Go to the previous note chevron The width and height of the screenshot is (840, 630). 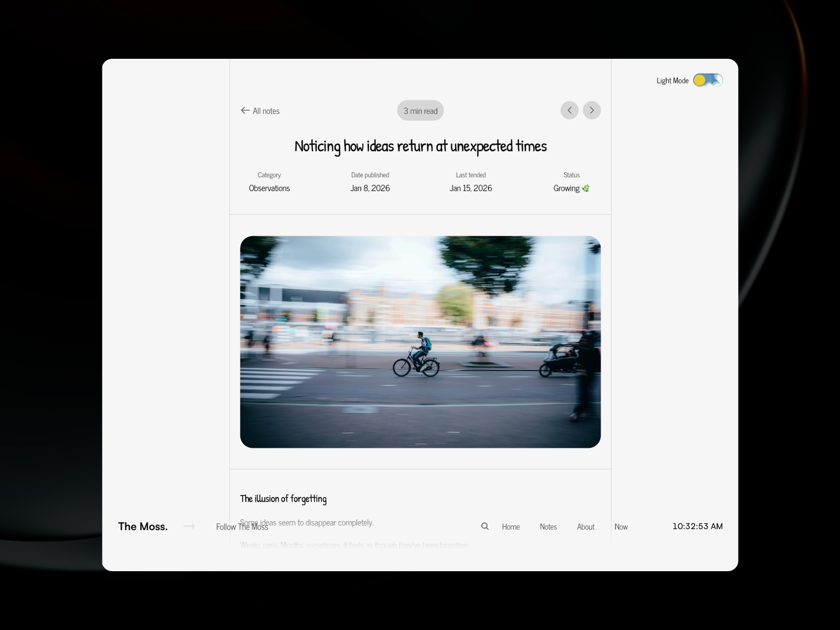tap(569, 110)
